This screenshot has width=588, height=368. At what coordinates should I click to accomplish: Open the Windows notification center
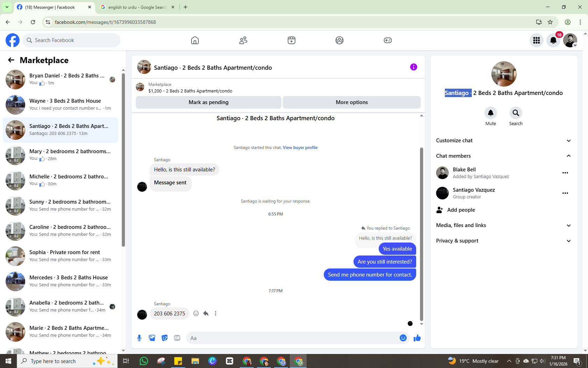tap(577, 361)
